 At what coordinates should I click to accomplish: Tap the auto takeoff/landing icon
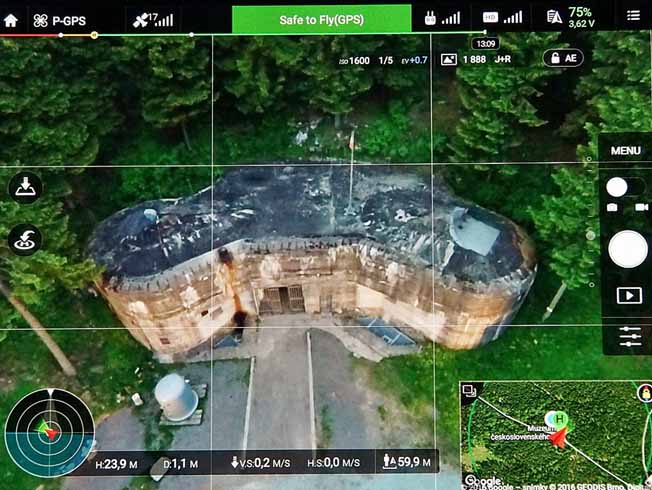tap(25, 188)
